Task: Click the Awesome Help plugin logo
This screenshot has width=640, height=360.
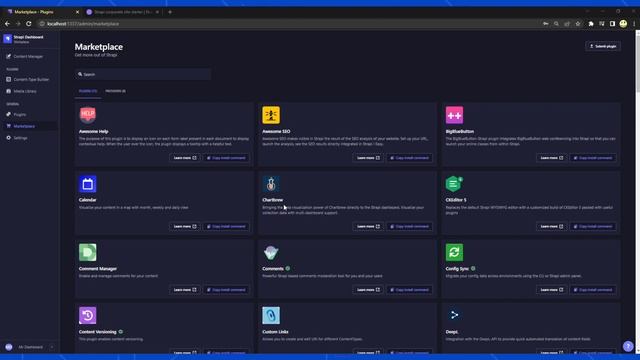Action: click(x=88, y=115)
